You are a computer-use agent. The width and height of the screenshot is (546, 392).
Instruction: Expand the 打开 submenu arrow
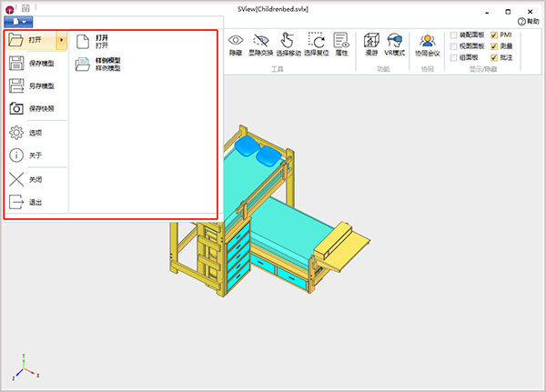61,40
